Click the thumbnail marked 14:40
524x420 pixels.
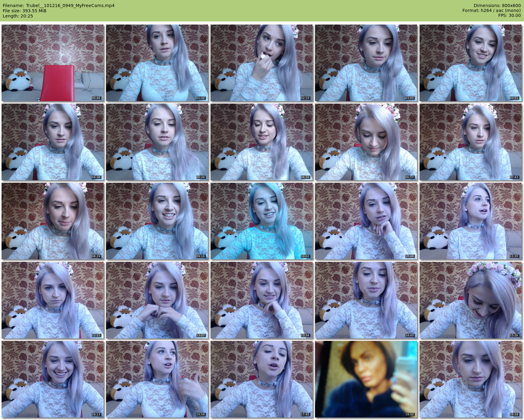pos(366,300)
